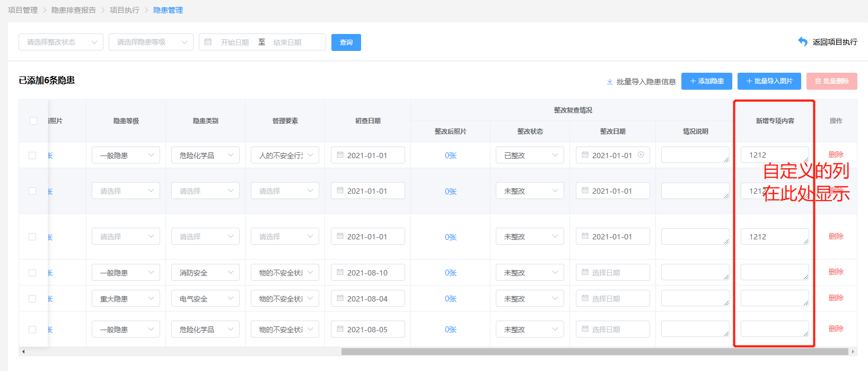Click the scrollbar's right arrow

pos(853,351)
